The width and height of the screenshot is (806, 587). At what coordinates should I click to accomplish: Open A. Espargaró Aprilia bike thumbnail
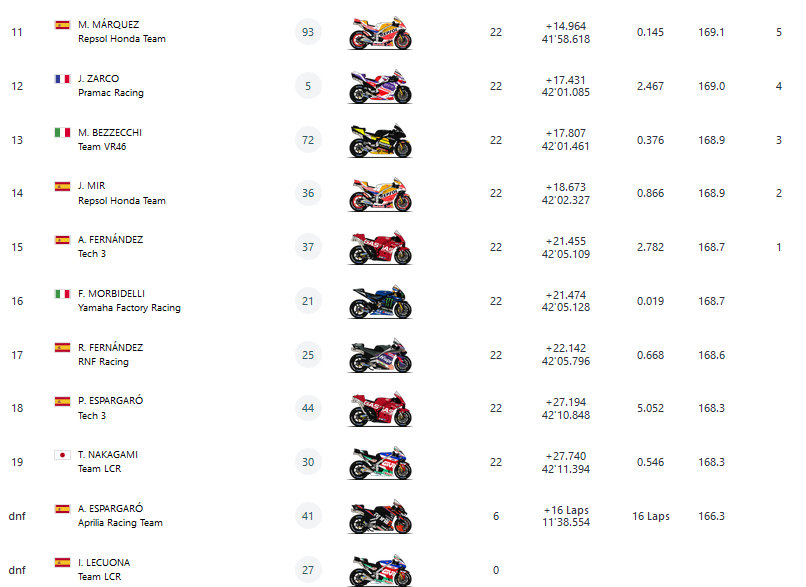[380, 517]
